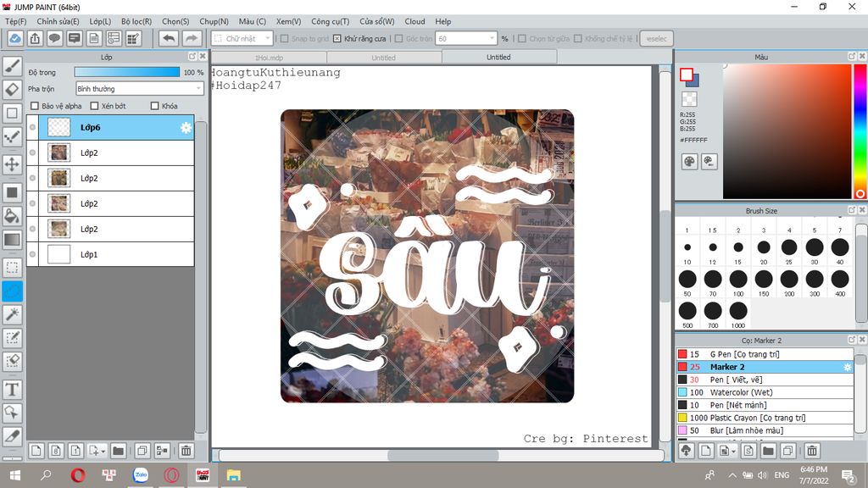This screenshot has height=488, width=868.
Task: Click the Lớp1 layer thumbnail
Action: pyautogui.click(x=58, y=254)
